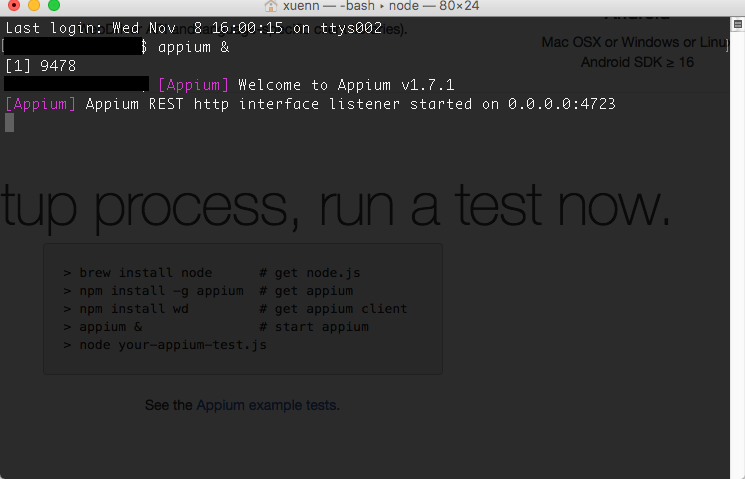Click the "appium &" command text
Screen dimensions: 745x479
tap(193, 47)
